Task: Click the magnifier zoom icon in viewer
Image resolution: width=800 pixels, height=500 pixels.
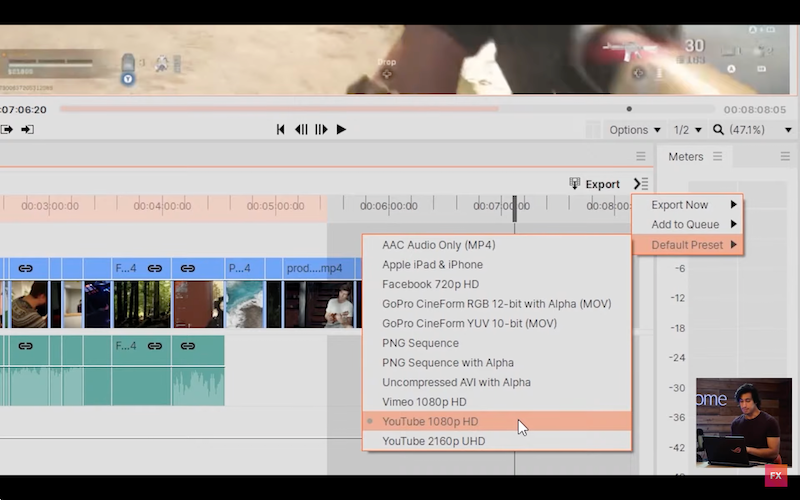Action: click(718, 130)
